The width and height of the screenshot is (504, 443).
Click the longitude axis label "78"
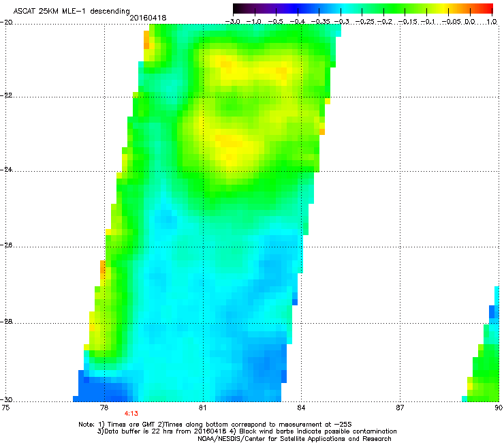coord(104,408)
